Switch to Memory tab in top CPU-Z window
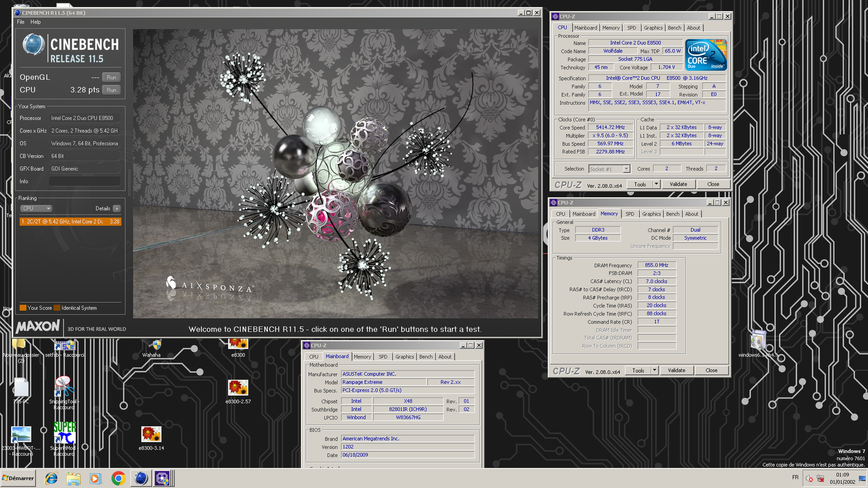The width and height of the screenshot is (868, 488). pyautogui.click(x=611, y=28)
